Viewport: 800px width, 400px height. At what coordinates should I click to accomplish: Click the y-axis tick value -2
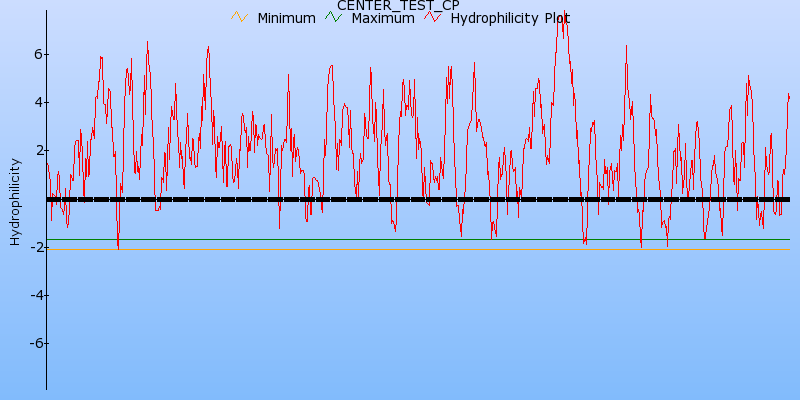[39, 247]
